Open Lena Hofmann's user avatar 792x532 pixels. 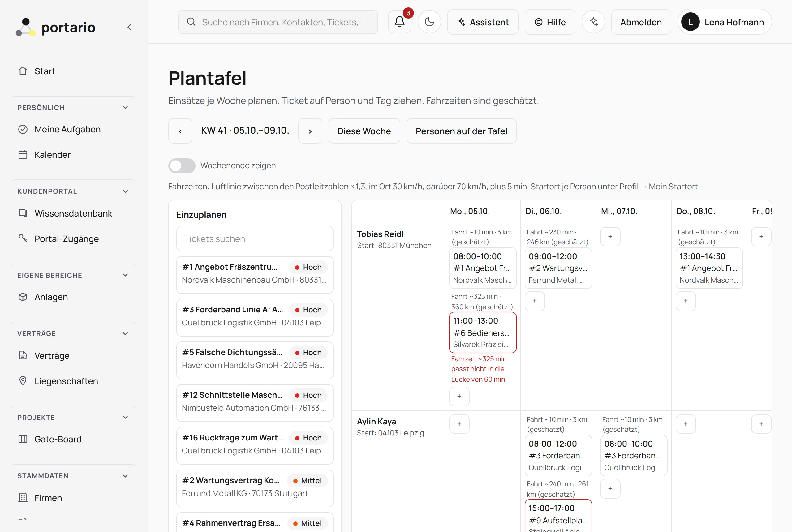[x=691, y=22]
